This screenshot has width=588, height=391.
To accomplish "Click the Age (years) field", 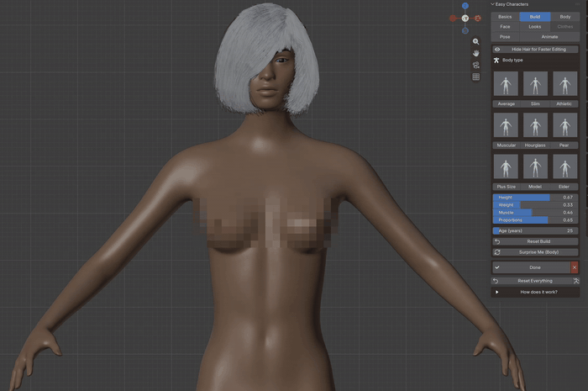I will (535, 230).
